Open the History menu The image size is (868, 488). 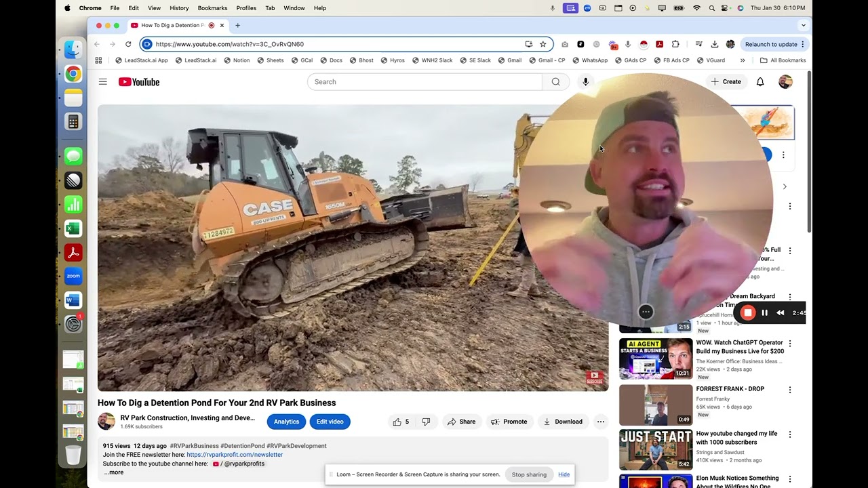[x=179, y=8]
